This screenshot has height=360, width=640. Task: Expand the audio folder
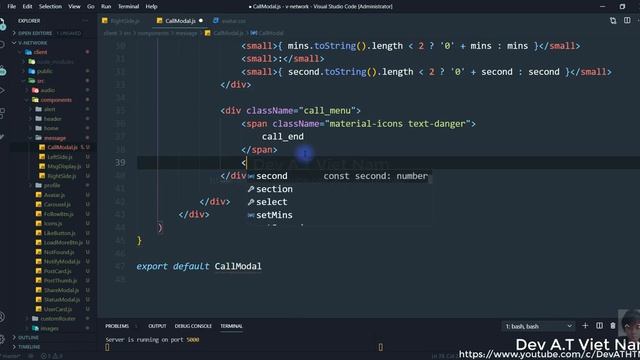(48, 90)
